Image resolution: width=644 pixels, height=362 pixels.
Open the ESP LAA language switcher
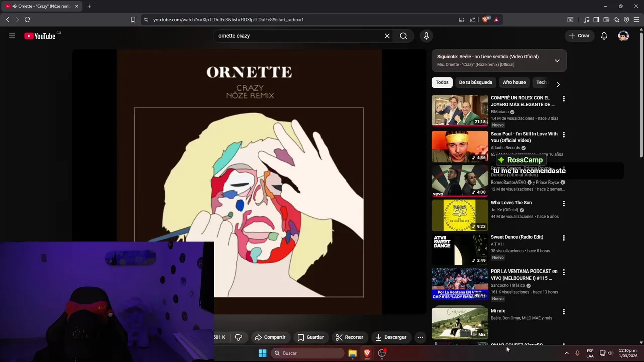point(590,353)
